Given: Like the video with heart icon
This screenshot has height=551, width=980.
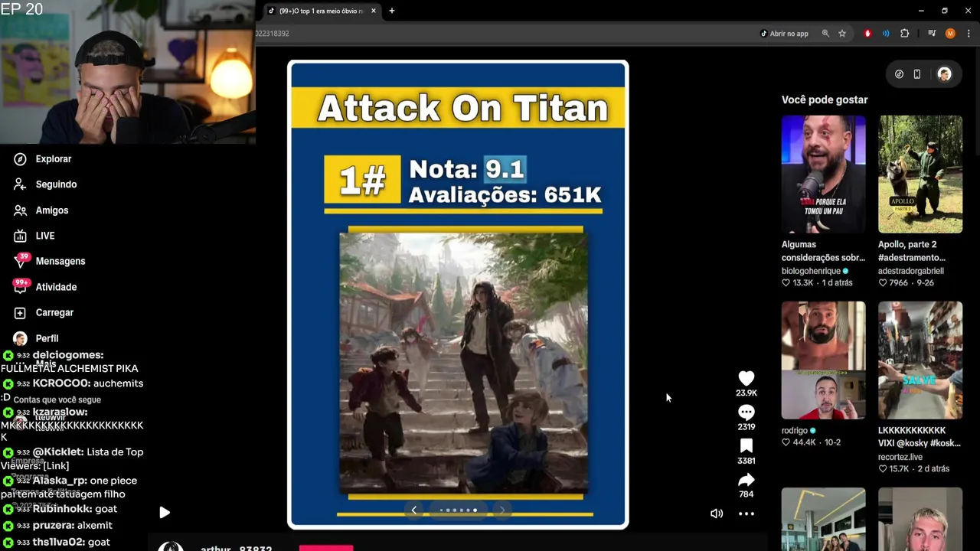Looking at the screenshot, I should point(746,378).
